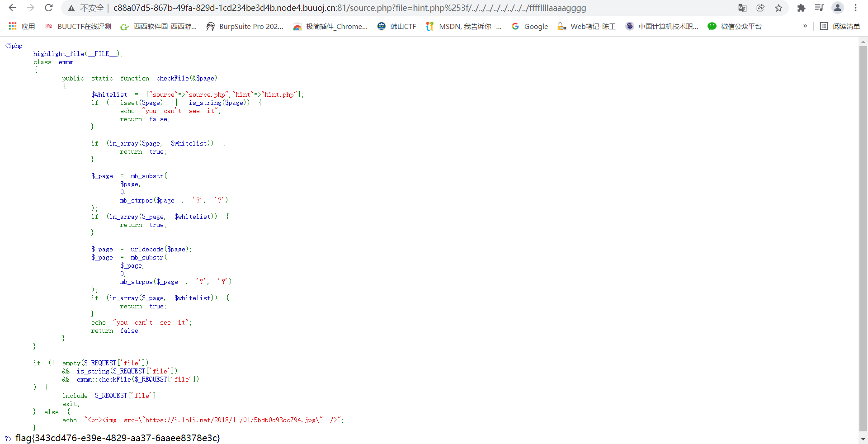Click the checkFile function declaration line
This screenshot has width=868, height=444.
pos(140,78)
